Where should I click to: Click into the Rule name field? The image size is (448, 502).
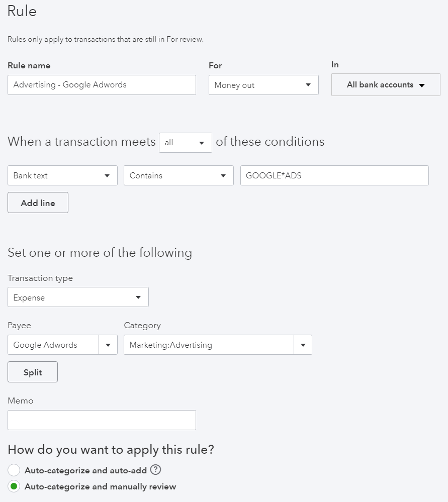(x=102, y=85)
